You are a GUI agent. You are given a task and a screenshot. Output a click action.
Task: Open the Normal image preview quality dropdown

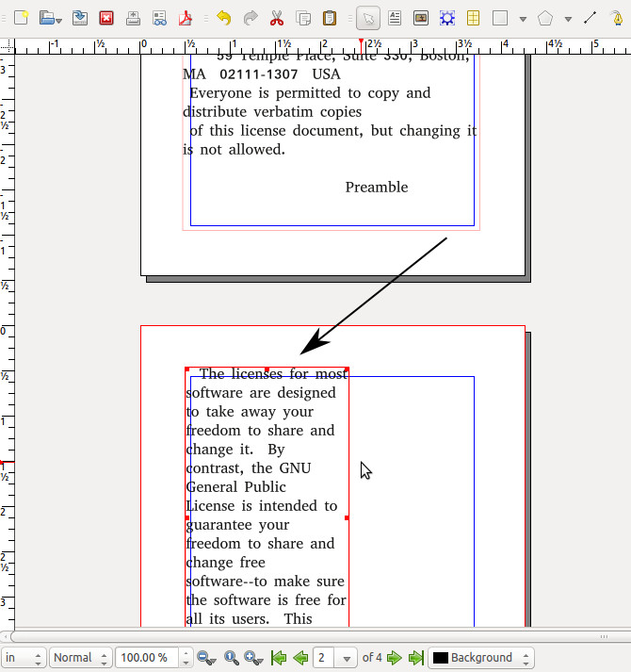tap(80, 658)
